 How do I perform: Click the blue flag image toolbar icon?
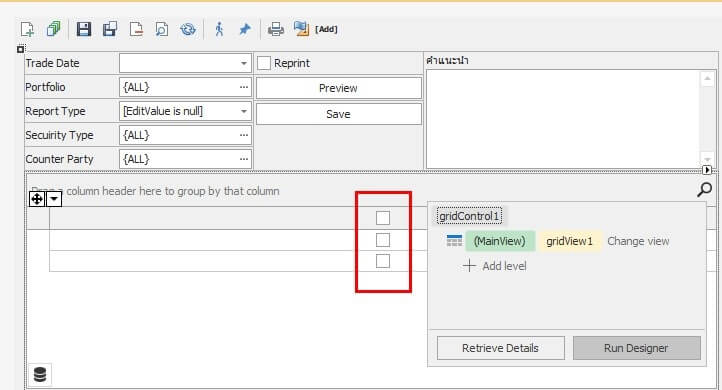coord(301,29)
